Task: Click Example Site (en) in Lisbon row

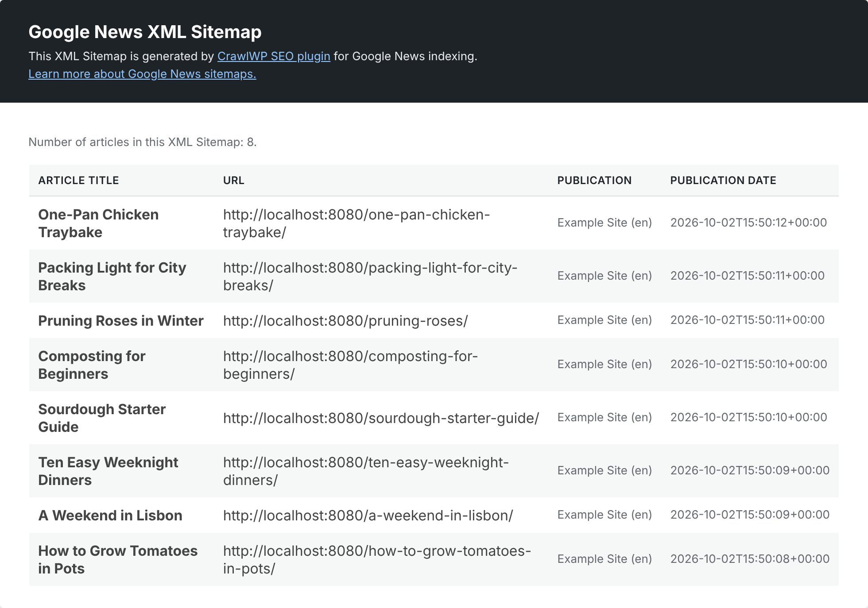Action: 604,515
